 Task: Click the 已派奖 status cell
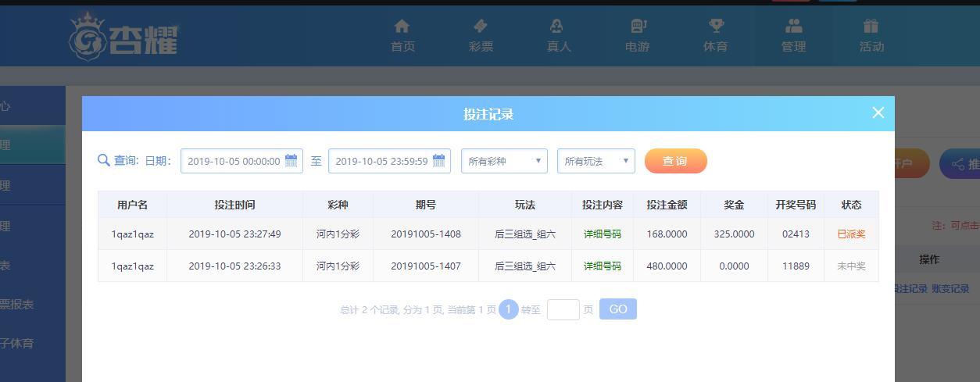[x=851, y=234]
